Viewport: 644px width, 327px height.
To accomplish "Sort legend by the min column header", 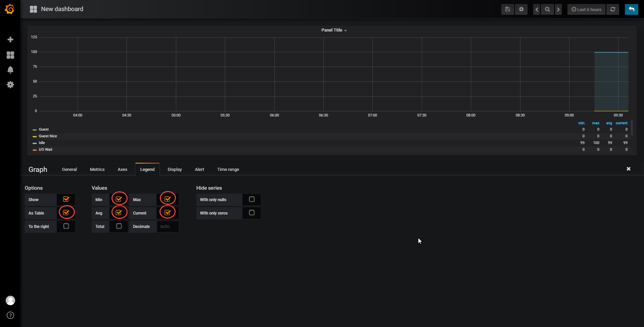I will (x=581, y=123).
